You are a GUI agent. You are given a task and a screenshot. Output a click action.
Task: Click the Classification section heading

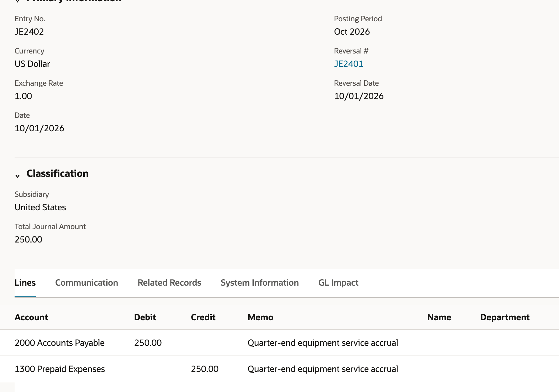click(x=57, y=174)
